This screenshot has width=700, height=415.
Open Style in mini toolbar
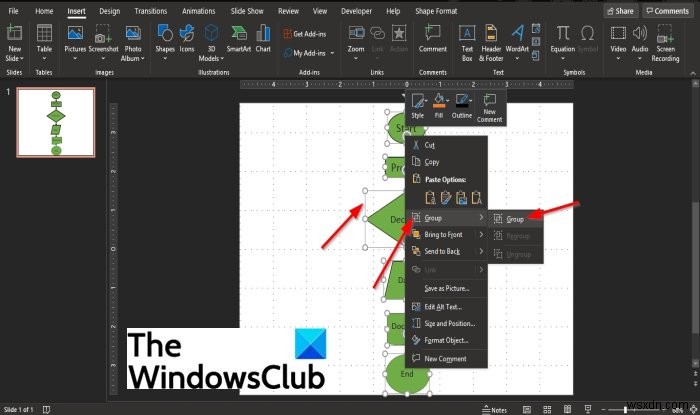pos(418,106)
